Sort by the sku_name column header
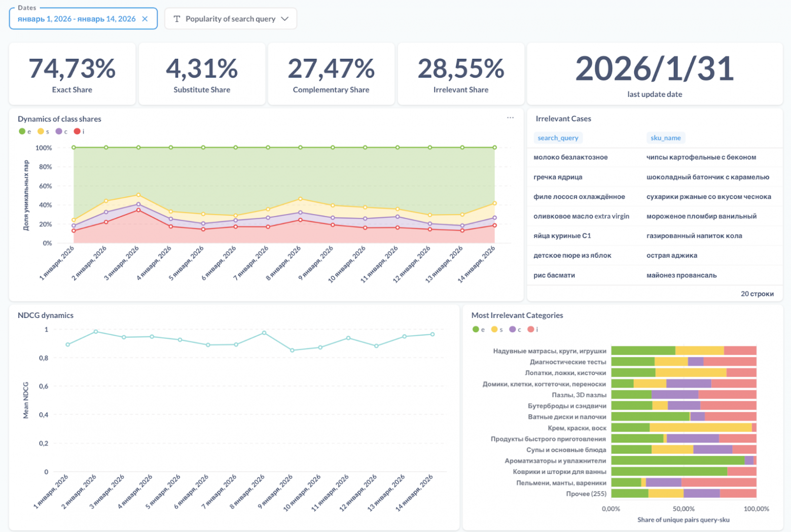Image resolution: width=791 pixels, height=532 pixels. [x=665, y=138]
